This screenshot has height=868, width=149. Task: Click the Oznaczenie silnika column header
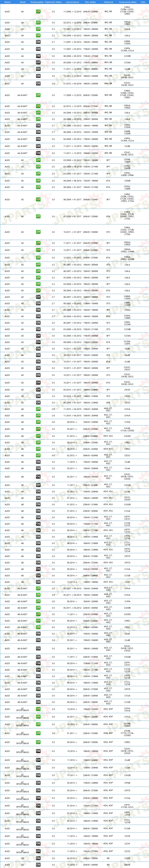click(127, 2)
